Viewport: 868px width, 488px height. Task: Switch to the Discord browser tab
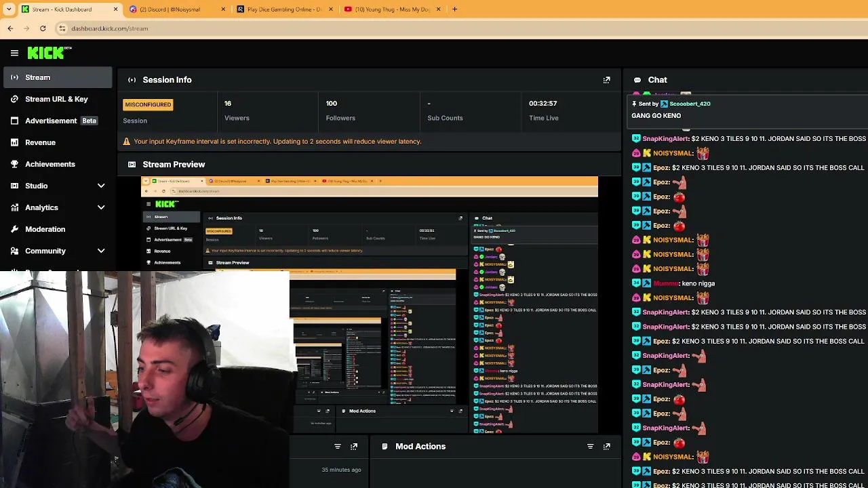(x=178, y=9)
